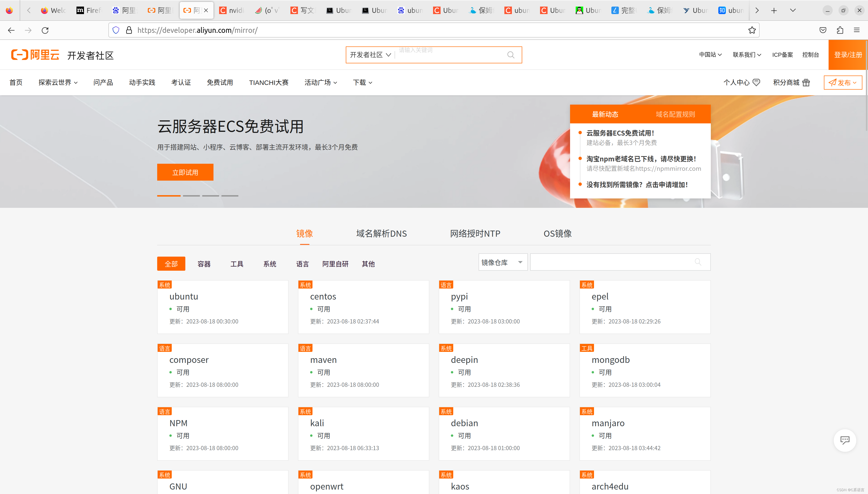The image size is (868, 494).
Task: Open the centos mirror card
Action: coord(363,307)
